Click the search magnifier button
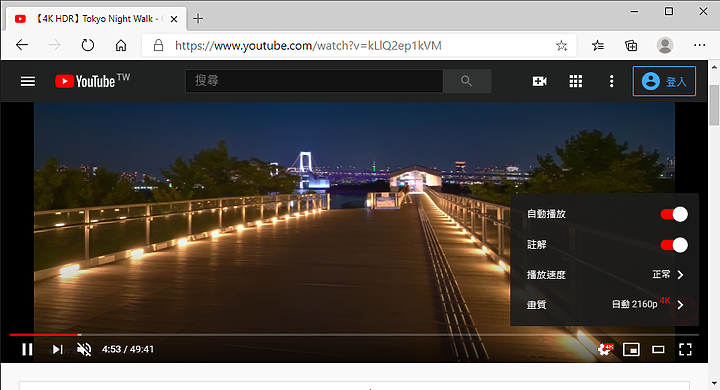Image resolution: width=720 pixels, height=390 pixels. click(x=467, y=81)
